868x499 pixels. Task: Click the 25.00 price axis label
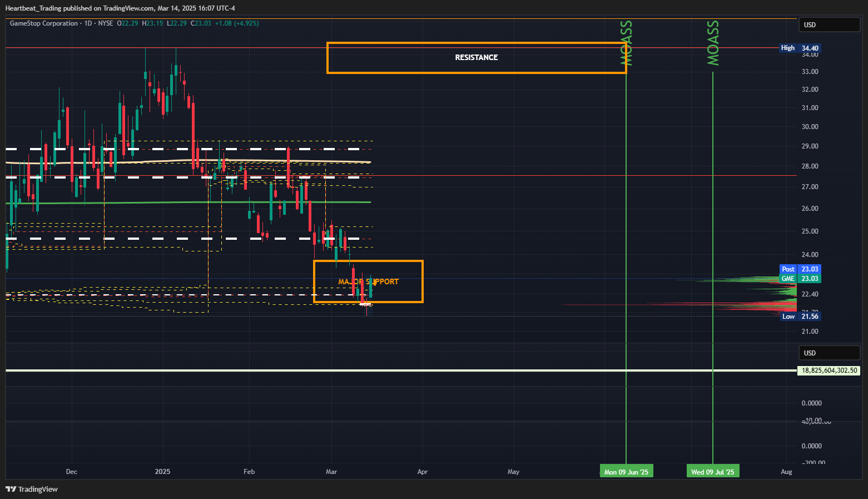tap(810, 231)
